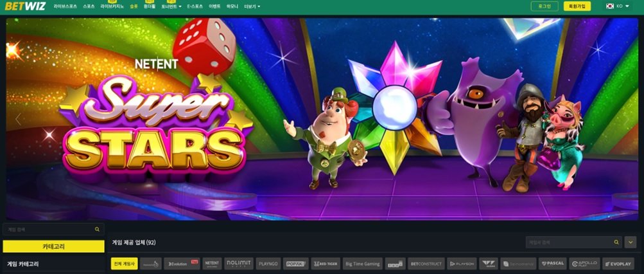Select the Nolimit City provider logo
Viewport: 644px width, 274px height.
point(238,264)
